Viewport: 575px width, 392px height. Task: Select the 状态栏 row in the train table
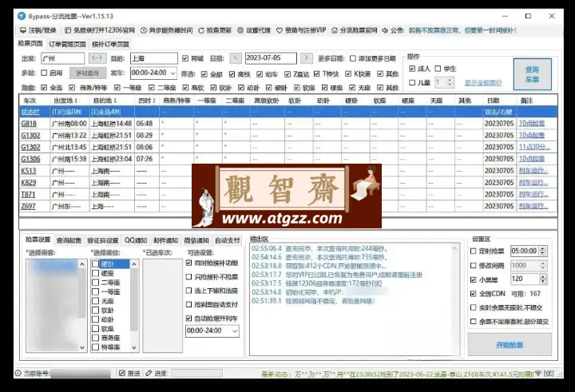(x=288, y=112)
